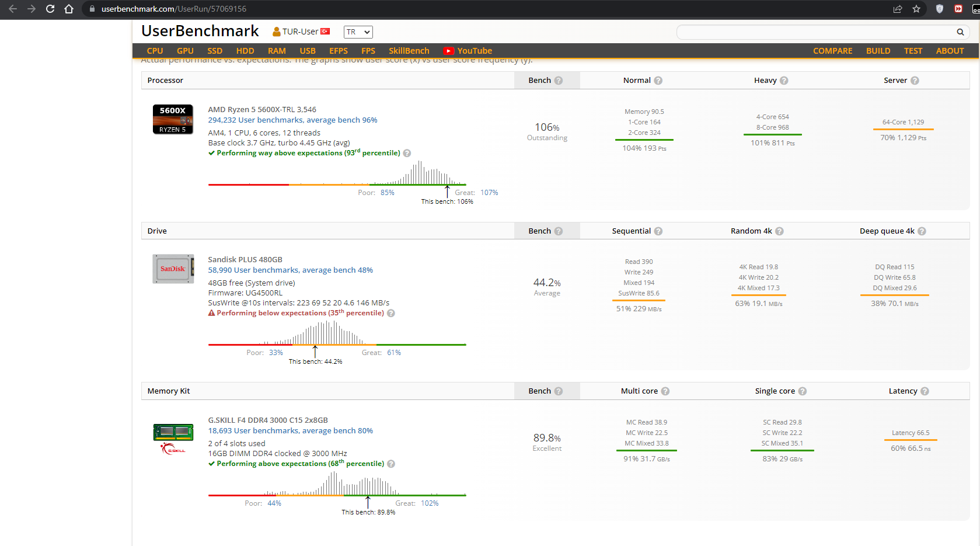Viewport: 980px width, 546px height.
Task: Open 294,232 User benchmarks processor link
Action: click(293, 120)
